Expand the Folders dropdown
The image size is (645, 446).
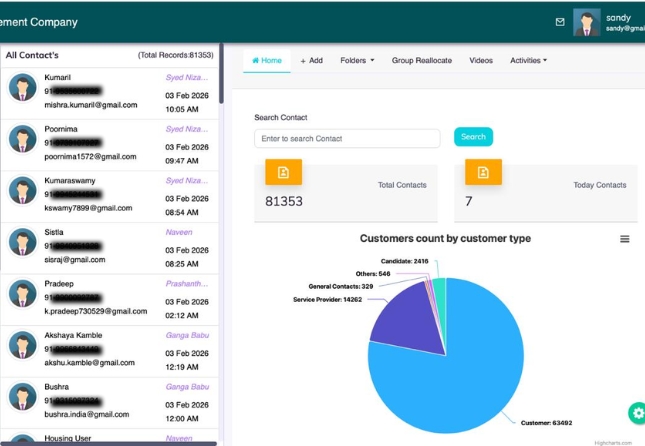click(x=357, y=61)
